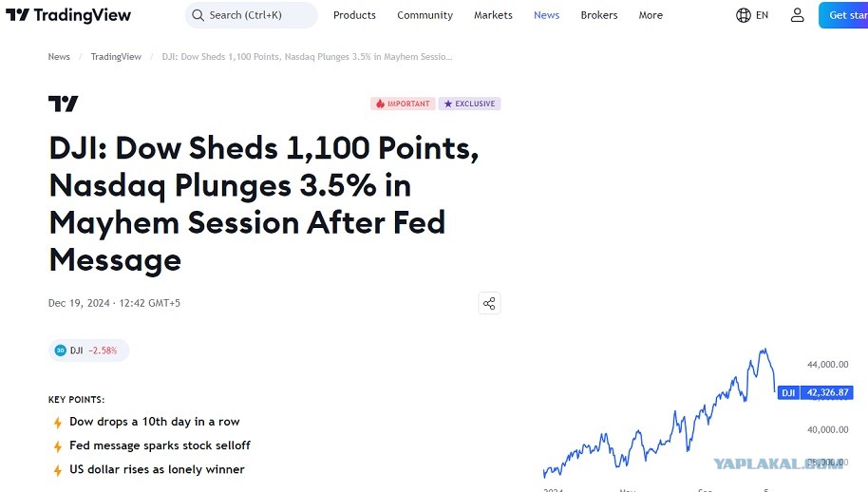Open the Brokers page
868x492 pixels.
[599, 15]
